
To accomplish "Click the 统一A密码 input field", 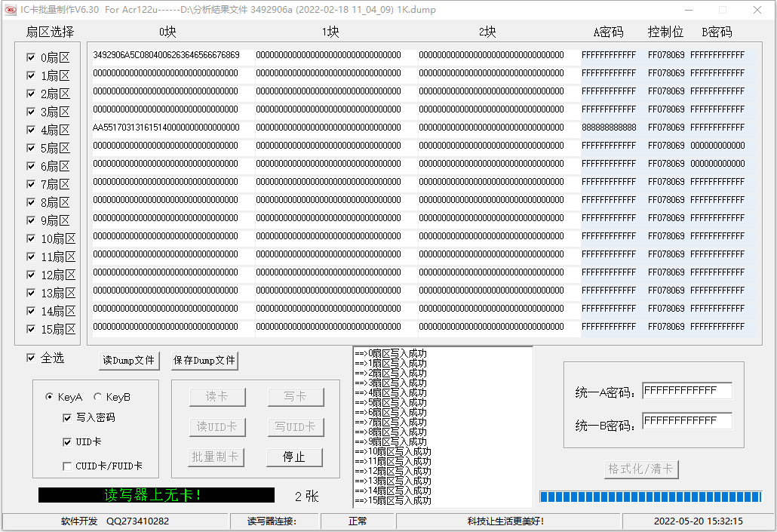I will click(x=686, y=391).
